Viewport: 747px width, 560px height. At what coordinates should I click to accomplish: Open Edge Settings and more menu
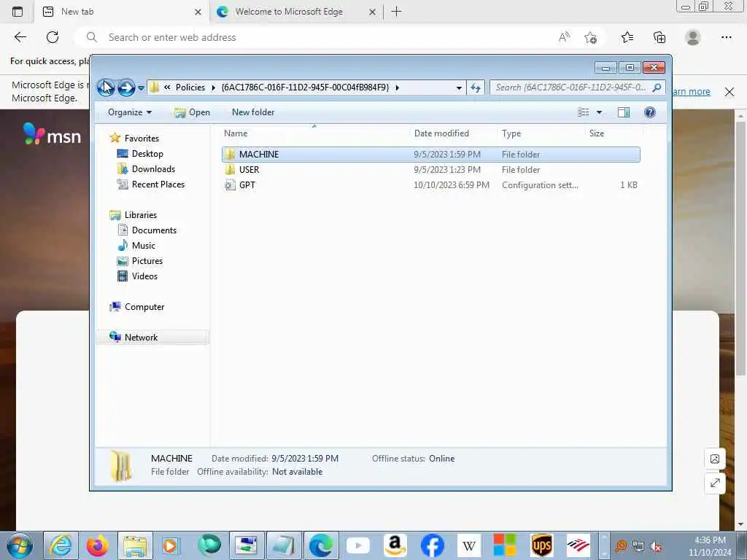tap(726, 37)
